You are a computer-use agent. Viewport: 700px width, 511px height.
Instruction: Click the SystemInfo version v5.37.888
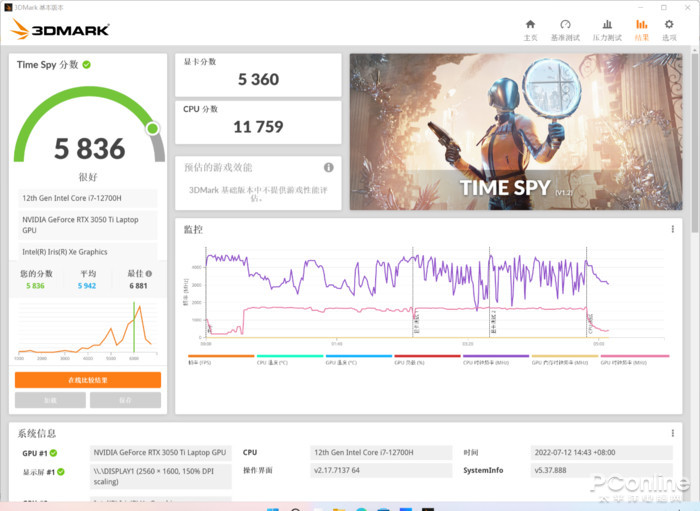pyautogui.click(x=601, y=470)
